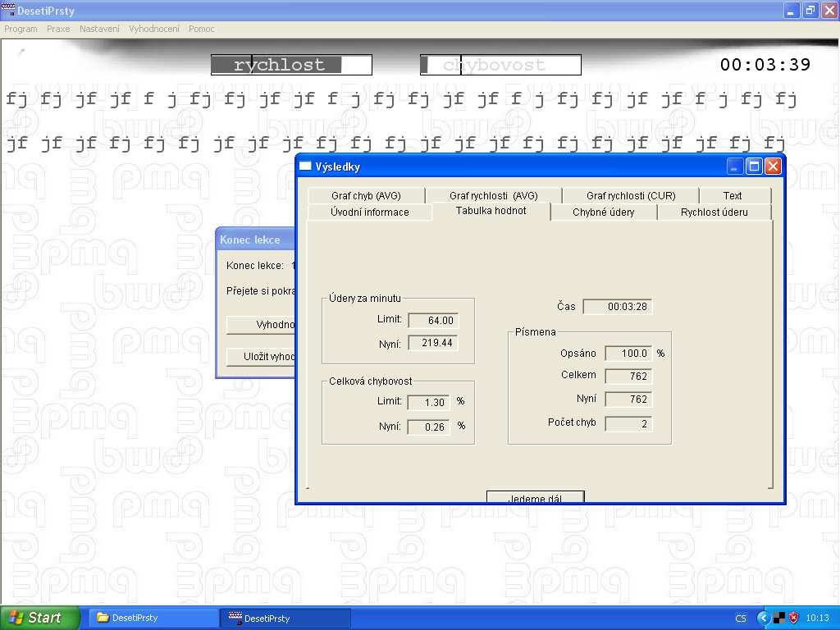Open the Windows Start menu
The width and height of the screenshot is (840, 630).
(40, 618)
